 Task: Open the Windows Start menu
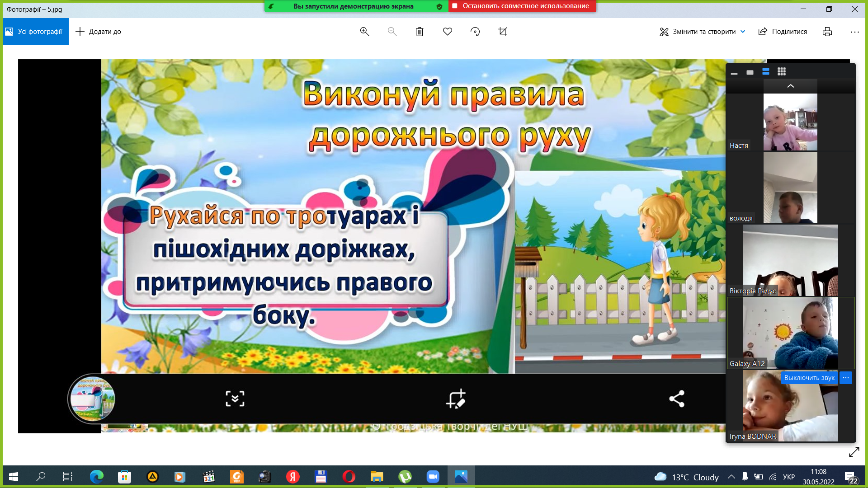tap(14, 477)
